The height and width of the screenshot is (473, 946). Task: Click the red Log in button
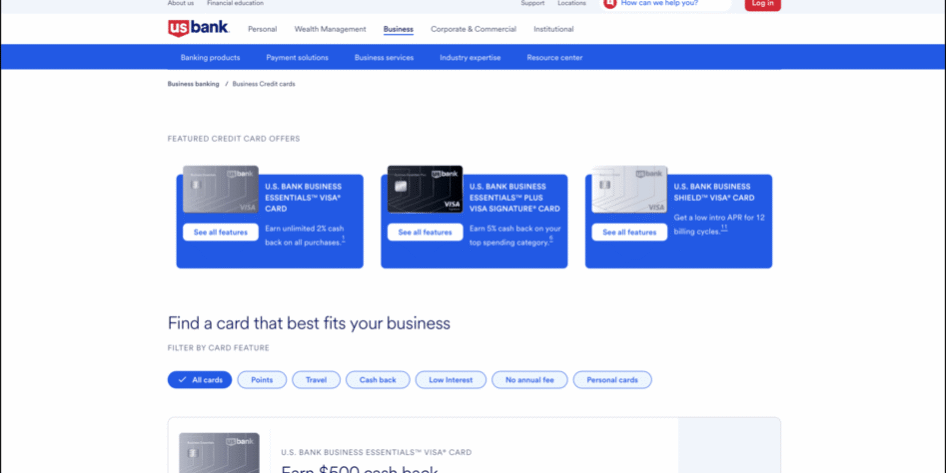(763, 4)
